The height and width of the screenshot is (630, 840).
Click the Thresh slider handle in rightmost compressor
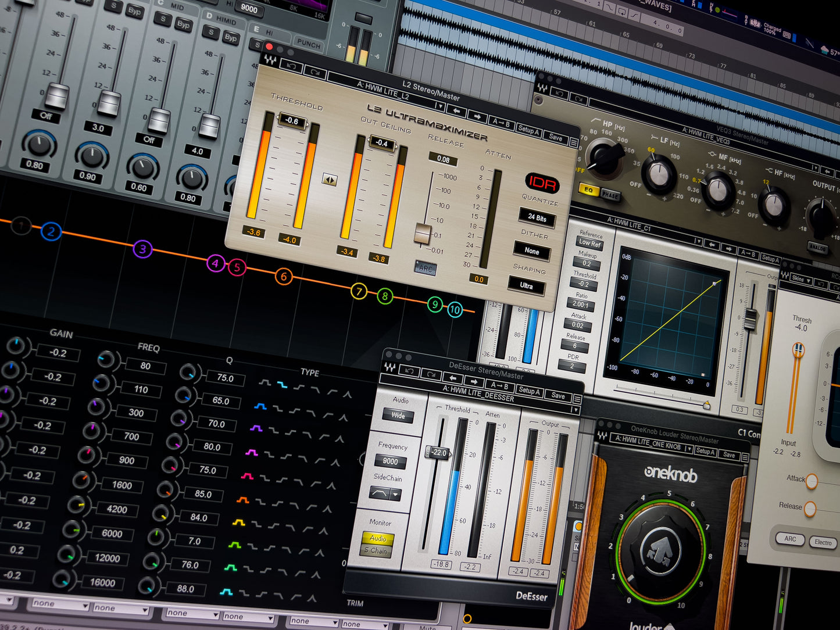pyautogui.click(x=799, y=350)
